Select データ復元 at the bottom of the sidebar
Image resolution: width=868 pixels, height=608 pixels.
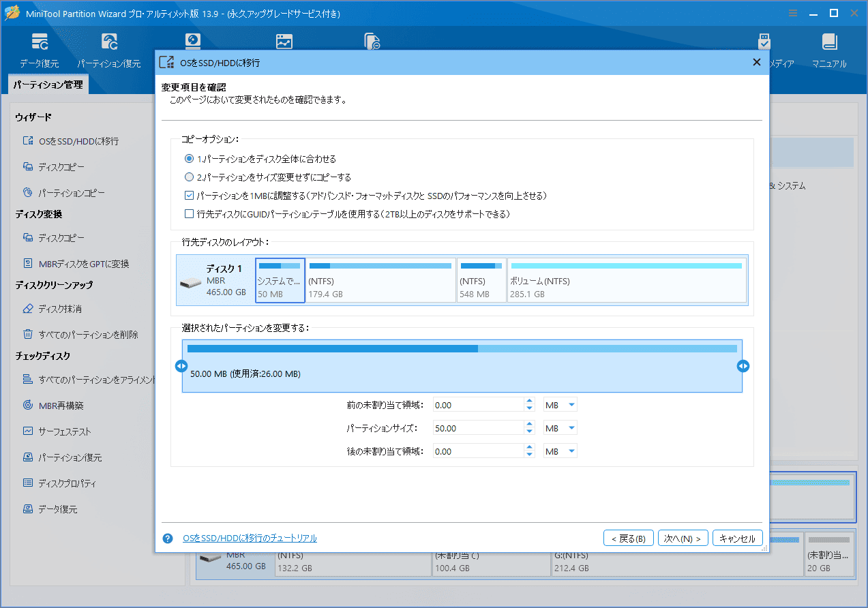pyautogui.click(x=50, y=509)
